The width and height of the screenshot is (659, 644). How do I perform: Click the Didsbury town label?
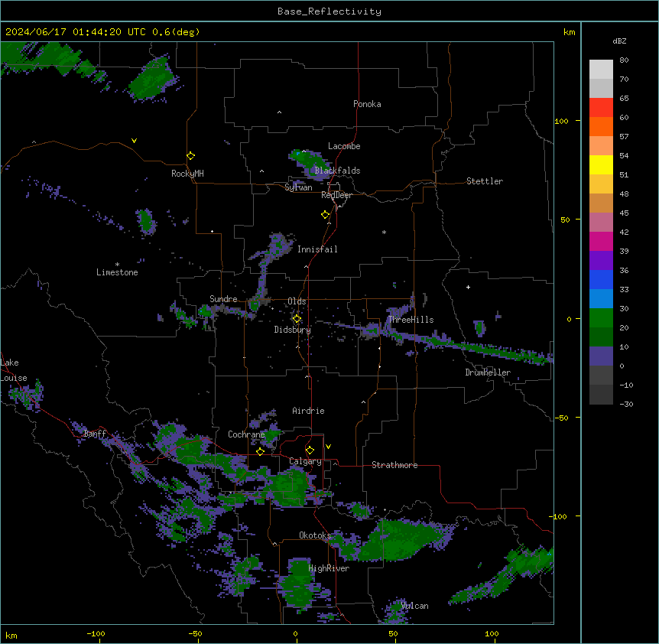[x=293, y=330]
